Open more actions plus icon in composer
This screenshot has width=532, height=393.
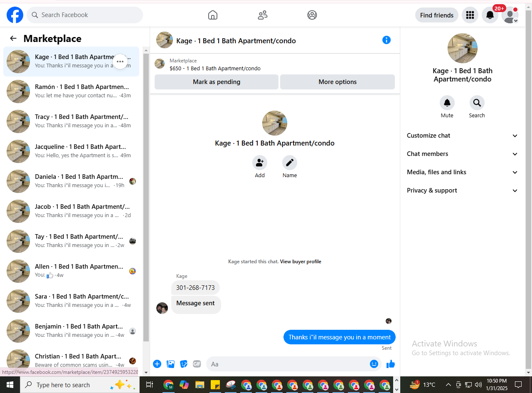pos(157,364)
